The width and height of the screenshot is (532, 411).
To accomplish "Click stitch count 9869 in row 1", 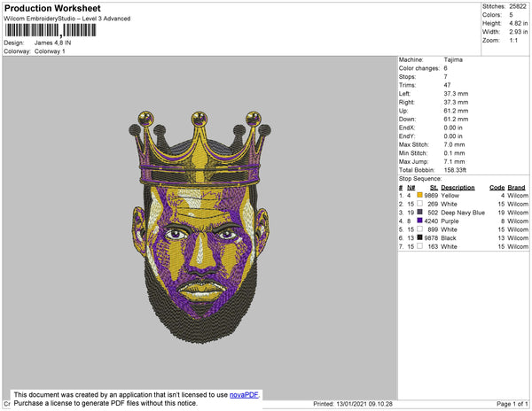I will 431,196.
